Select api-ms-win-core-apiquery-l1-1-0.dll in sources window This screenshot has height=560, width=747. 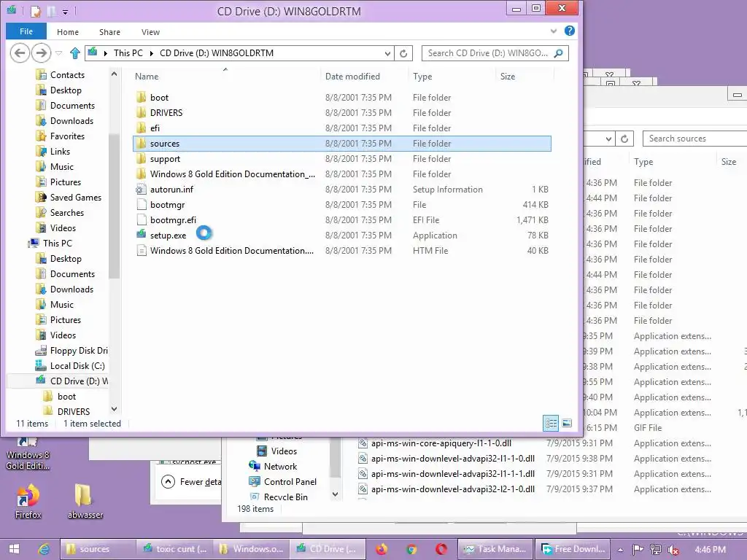pos(441,443)
